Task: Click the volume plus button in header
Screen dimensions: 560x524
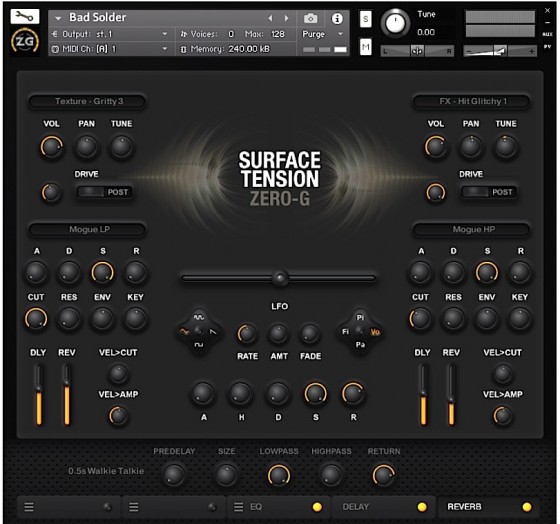Action: [531, 52]
